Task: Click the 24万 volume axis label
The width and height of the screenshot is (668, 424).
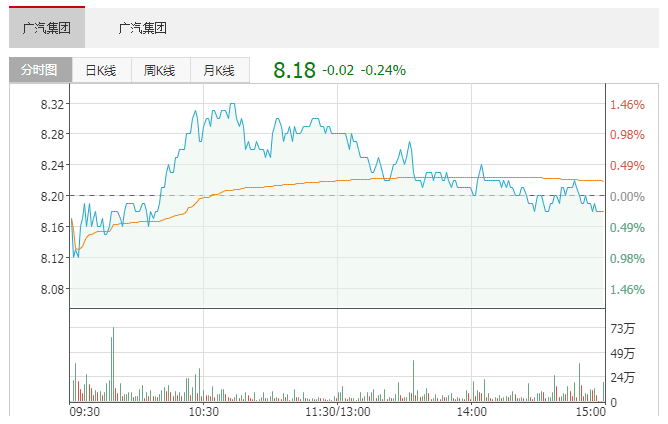Action: (x=622, y=378)
